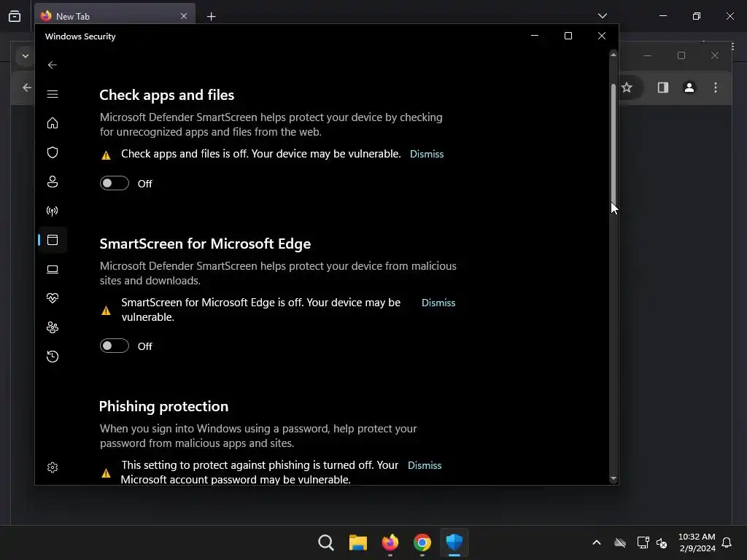
Task: Click the Check apps and files heading
Action: (x=167, y=96)
